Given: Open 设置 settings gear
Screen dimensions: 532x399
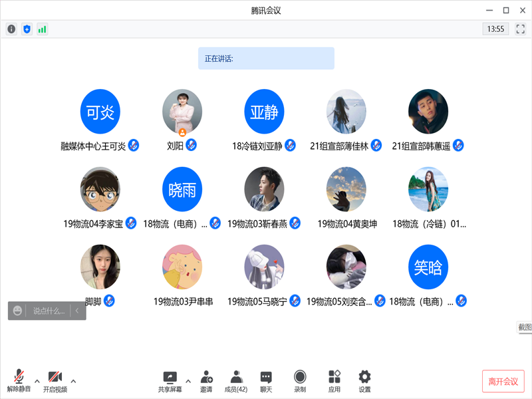Looking at the screenshot, I should point(364,381).
